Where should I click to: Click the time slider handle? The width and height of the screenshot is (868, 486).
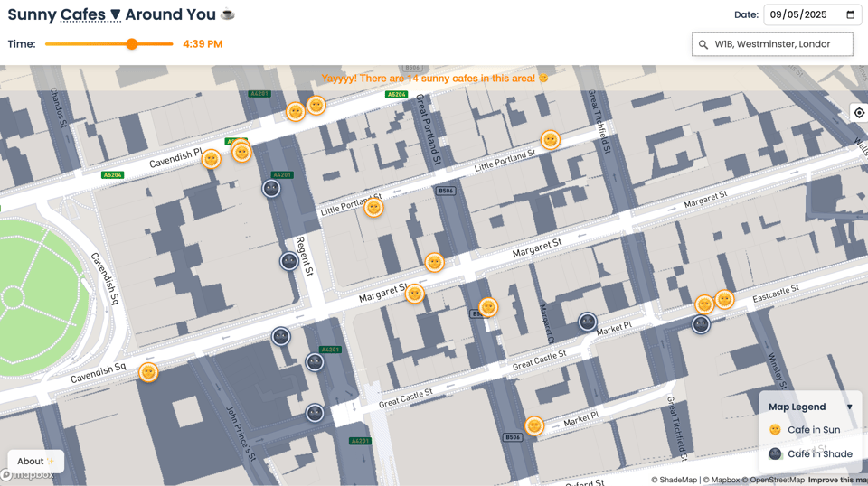(x=132, y=44)
